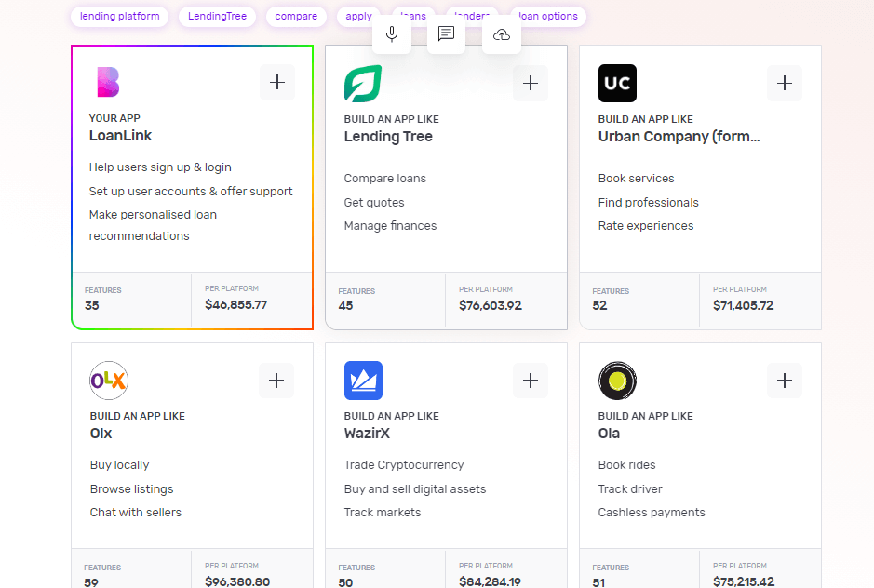Select the 'apply' tag
This screenshot has width=874, height=588.
click(x=358, y=16)
